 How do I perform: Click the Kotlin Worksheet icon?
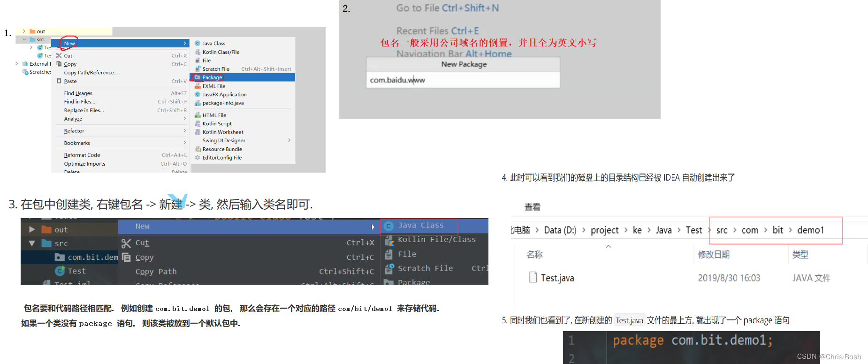(x=198, y=132)
